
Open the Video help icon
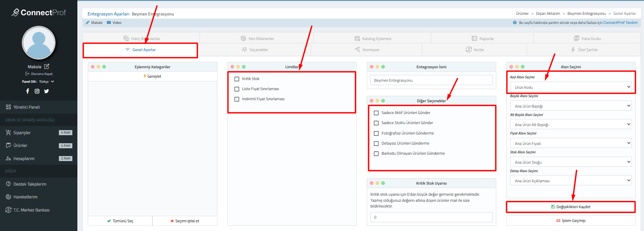pyautogui.click(x=109, y=23)
